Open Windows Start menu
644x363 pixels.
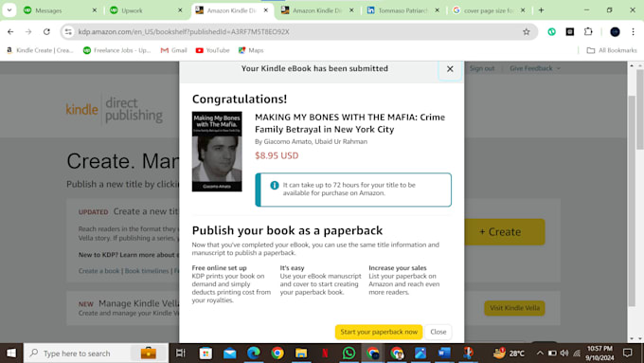(11, 354)
